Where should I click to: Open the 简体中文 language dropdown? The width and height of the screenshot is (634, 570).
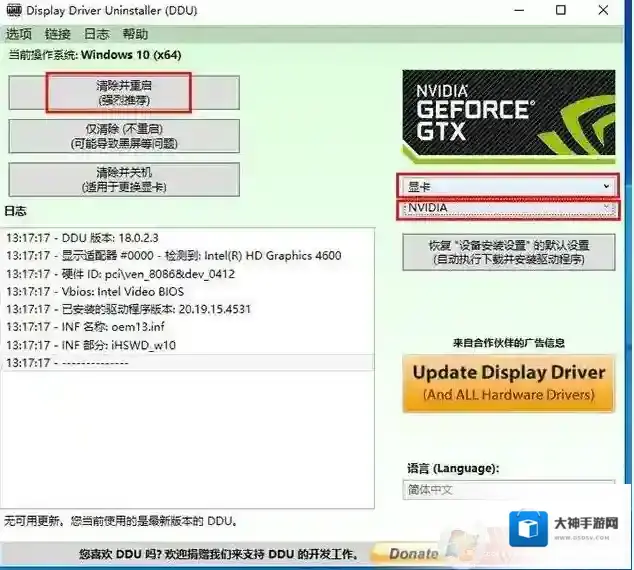coord(509,490)
